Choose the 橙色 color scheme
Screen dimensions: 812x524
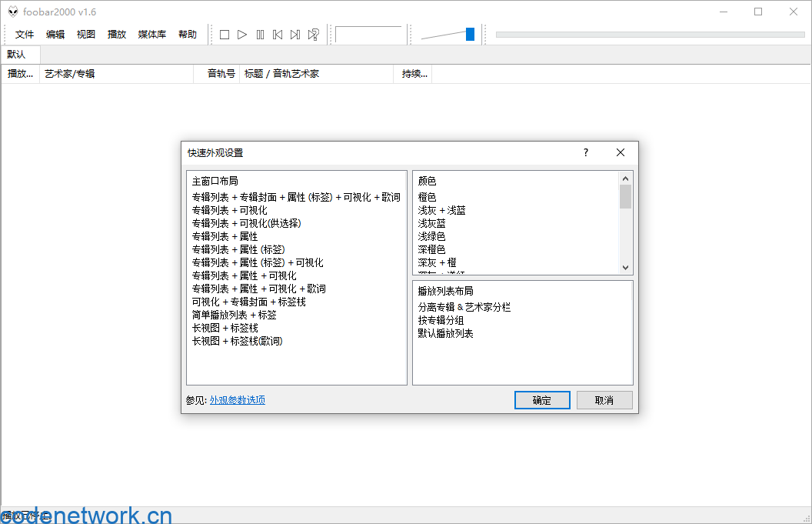(427, 197)
